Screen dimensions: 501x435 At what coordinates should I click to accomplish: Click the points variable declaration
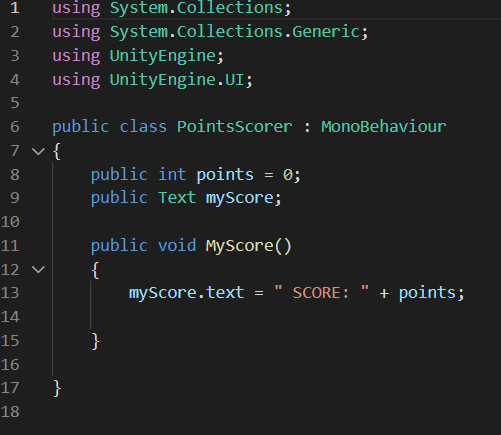(x=225, y=175)
